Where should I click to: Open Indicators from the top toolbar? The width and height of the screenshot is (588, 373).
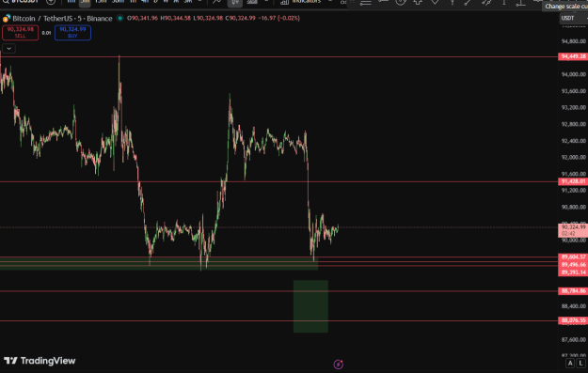point(301,2)
